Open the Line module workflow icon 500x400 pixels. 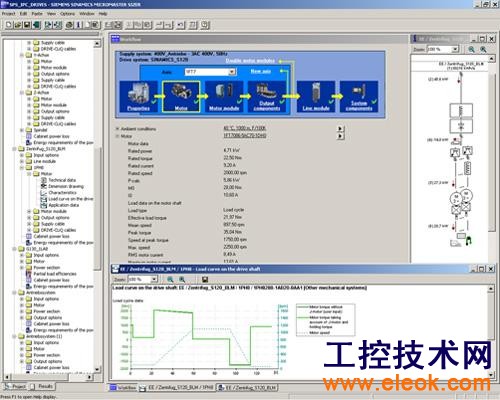(x=316, y=96)
